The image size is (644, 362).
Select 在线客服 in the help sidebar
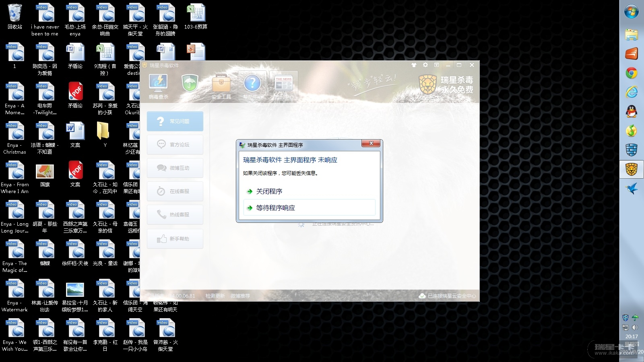click(x=175, y=191)
